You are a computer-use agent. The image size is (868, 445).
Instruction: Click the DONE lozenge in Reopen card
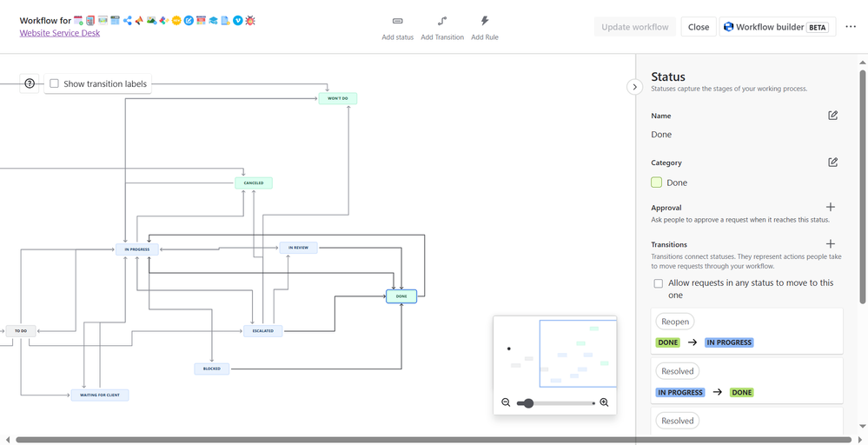tap(668, 342)
